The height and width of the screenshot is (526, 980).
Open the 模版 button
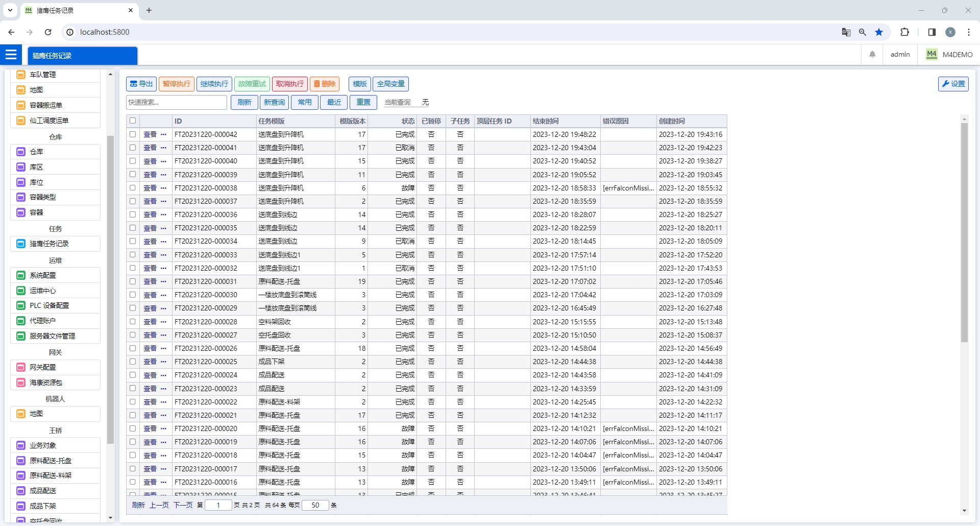[360, 84]
